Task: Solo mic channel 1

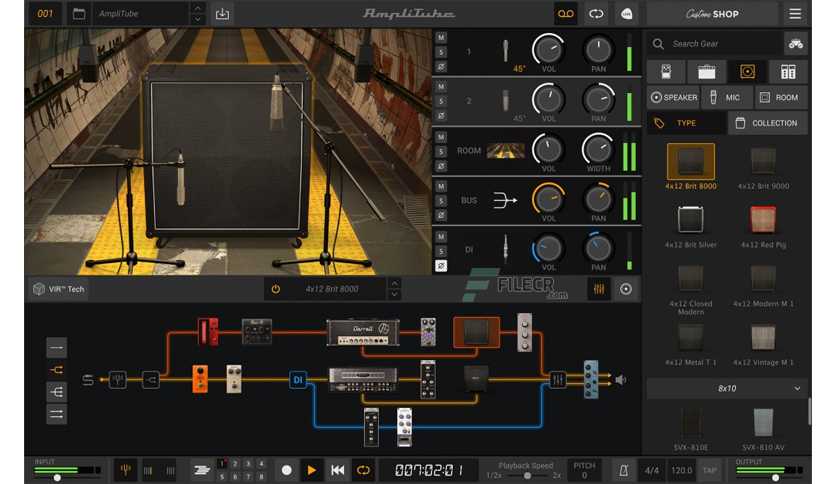Action: point(441,52)
